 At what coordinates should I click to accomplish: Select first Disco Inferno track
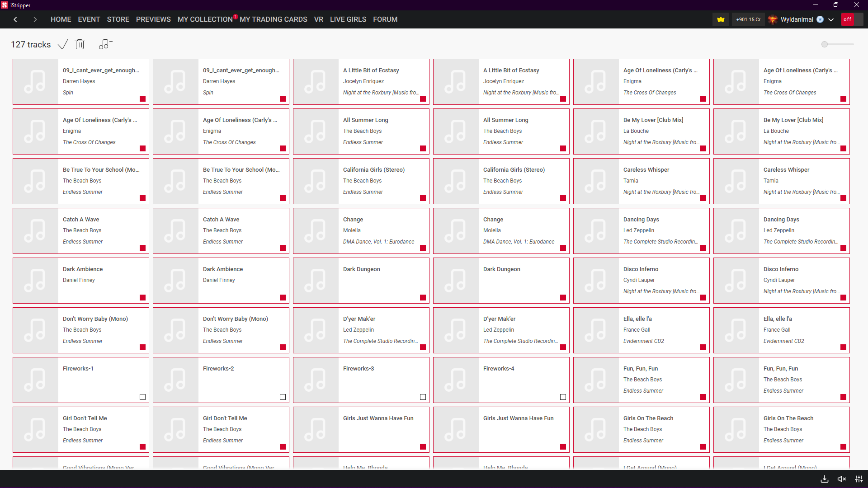point(642,281)
